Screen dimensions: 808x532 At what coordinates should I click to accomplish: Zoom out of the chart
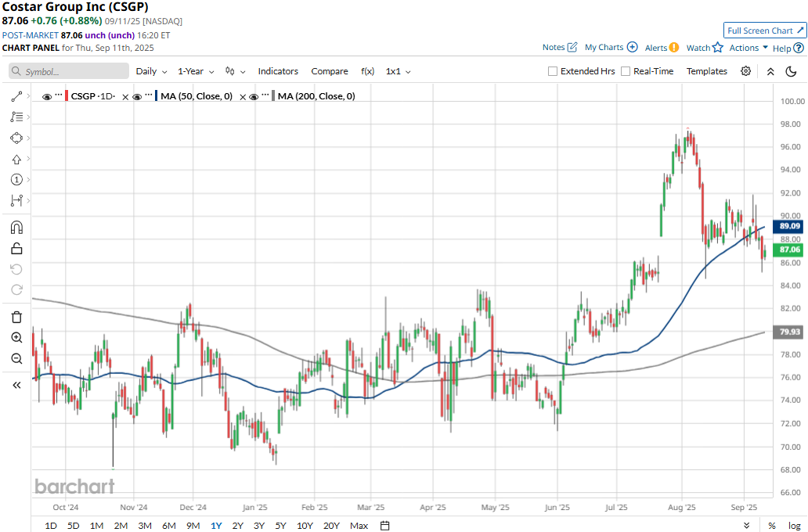[16, 358]
